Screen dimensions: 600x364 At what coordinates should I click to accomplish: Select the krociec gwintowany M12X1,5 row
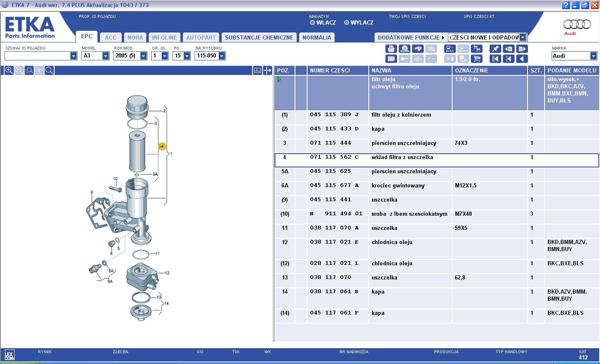(437, 188)
